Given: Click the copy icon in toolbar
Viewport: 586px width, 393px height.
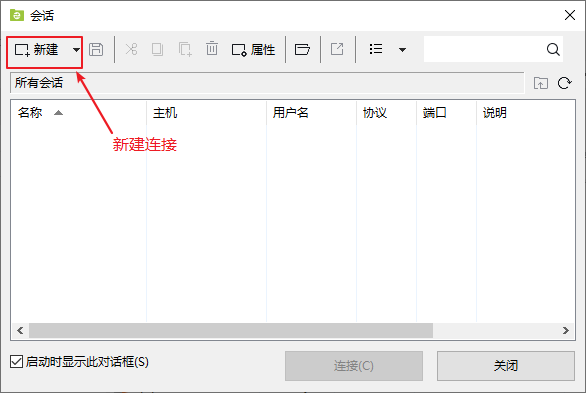Looking at the screenshot, I should (x=157, y=49).
